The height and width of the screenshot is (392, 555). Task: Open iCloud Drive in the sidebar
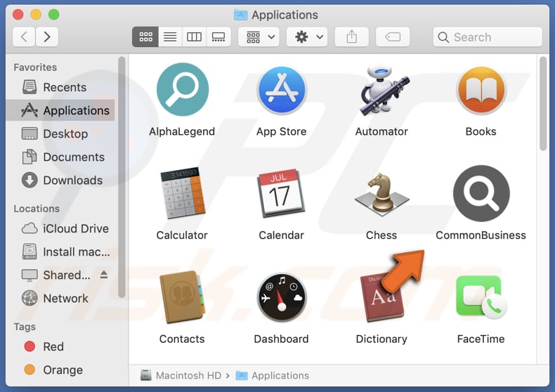coord(60,228)
